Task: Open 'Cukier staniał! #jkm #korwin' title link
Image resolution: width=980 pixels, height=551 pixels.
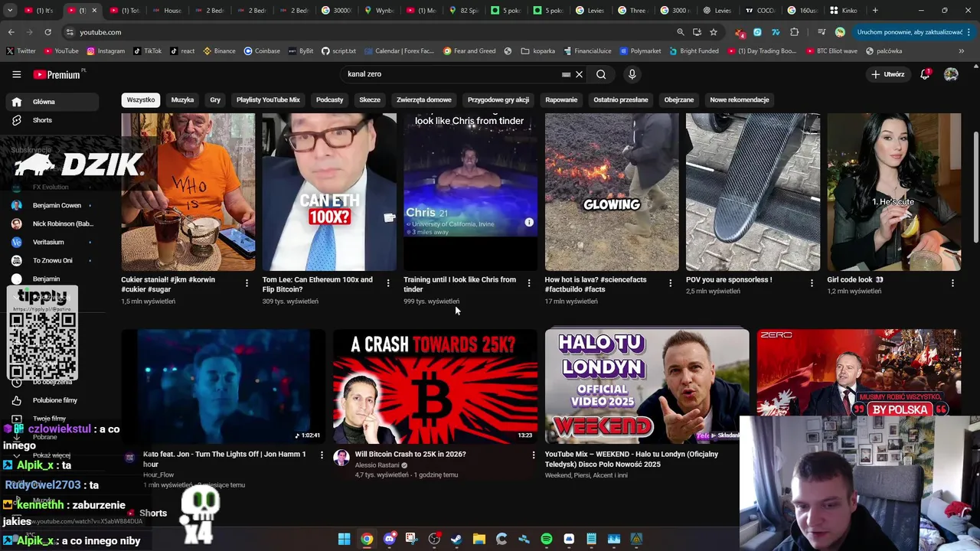Action: tap(179, 284)
